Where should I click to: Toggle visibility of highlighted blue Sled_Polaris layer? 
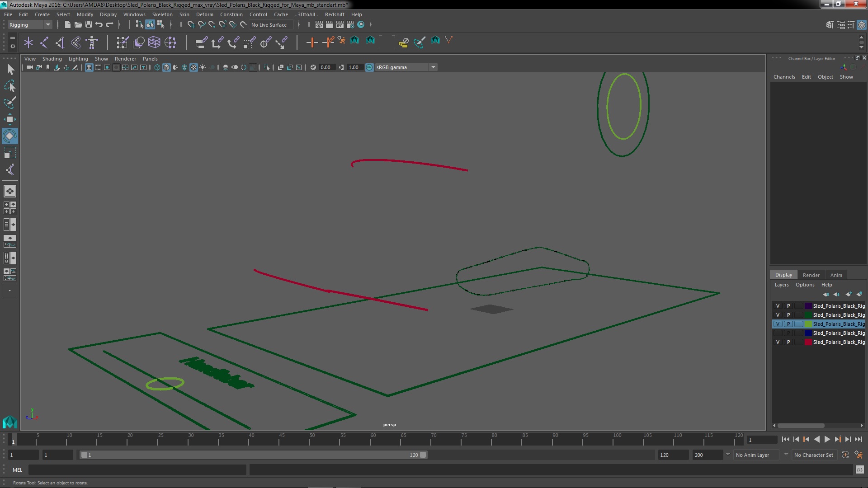(778, 324)
